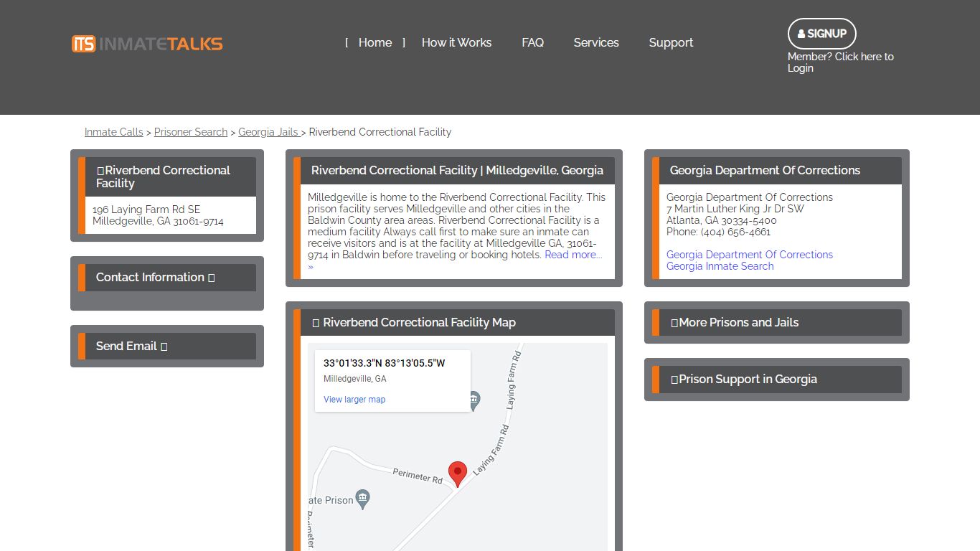Click 'Milledgeville, GA 31061-9714' sidebar address line
980x551 pixels.
pyautogui.click(x=158, y=221)
